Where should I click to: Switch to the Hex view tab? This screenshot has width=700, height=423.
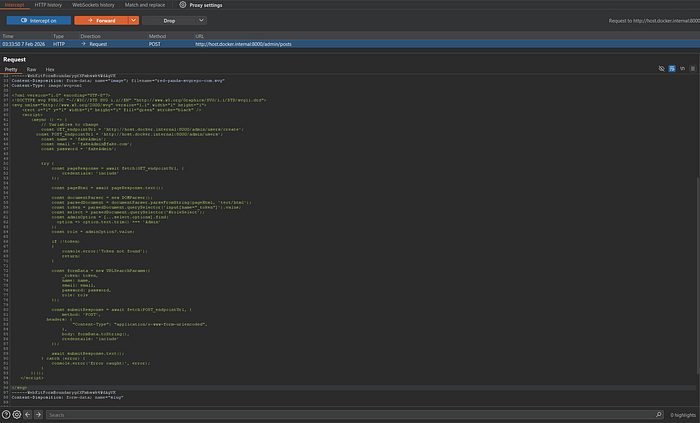click(x=50, y=70)
